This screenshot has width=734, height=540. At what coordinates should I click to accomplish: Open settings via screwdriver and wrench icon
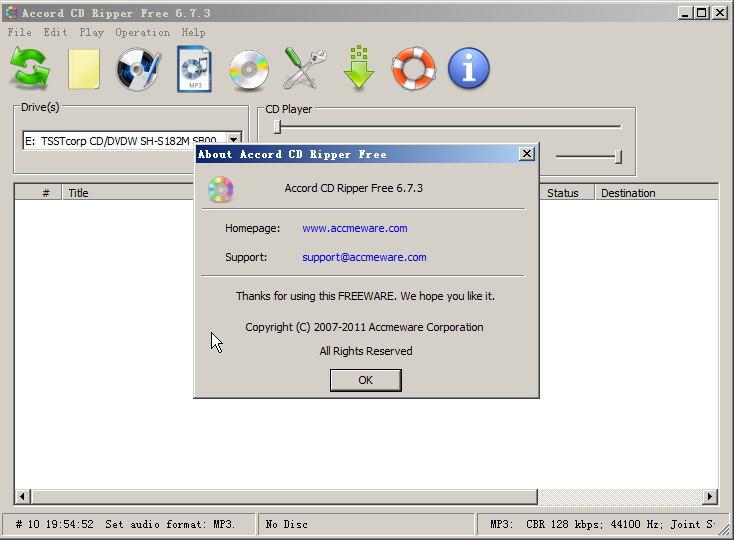(x=305, y=68)
